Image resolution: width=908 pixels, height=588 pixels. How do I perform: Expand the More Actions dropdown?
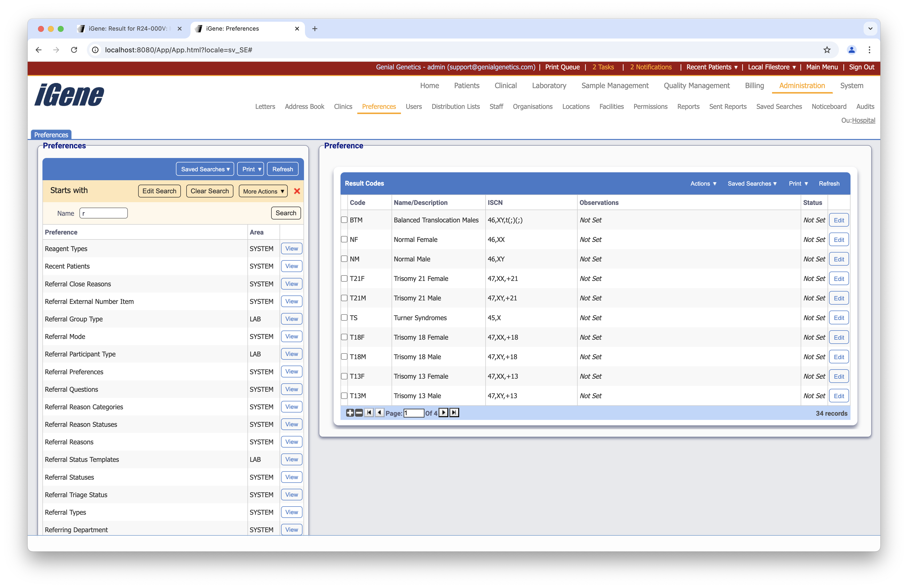pyautogui.click(x=263, y=191)
